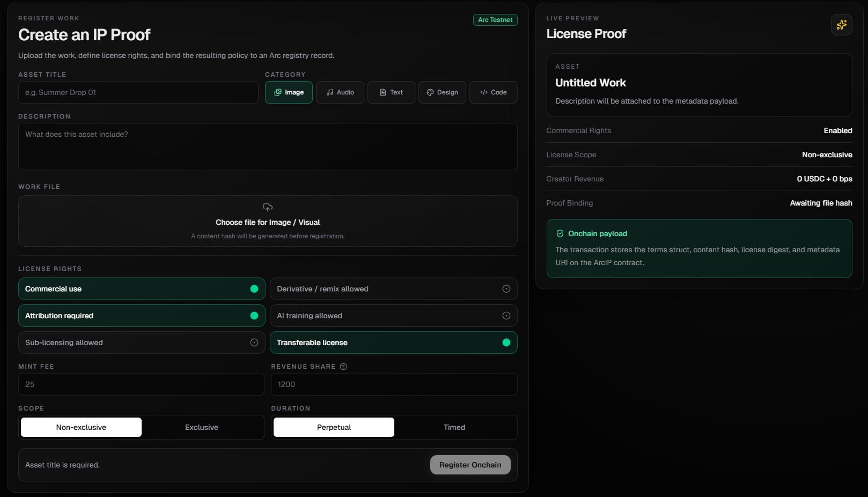Click the Asset Title input field
Viewport: 868px width, 497px height.
point(138,92)
